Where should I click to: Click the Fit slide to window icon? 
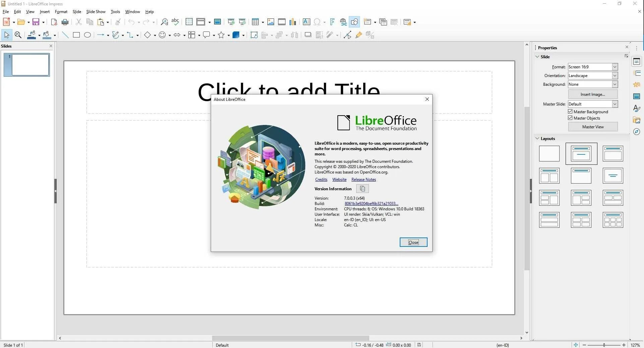(576, 345)
